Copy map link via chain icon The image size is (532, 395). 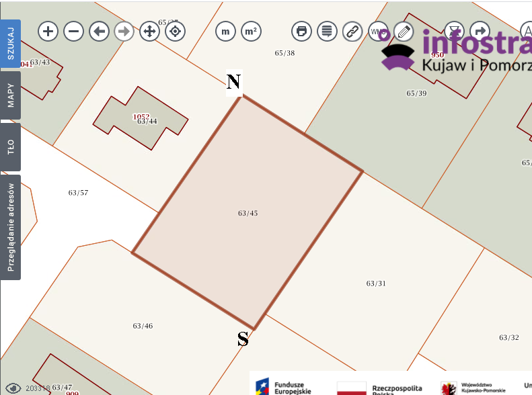coord(352,31)
